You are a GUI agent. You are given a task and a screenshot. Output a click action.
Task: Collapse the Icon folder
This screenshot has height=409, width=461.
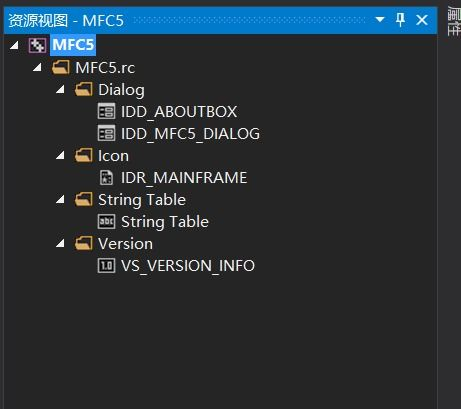(60, 155)
